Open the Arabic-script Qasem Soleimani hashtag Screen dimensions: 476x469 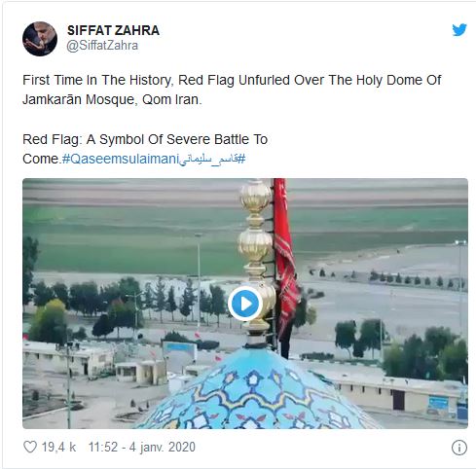point(212,160)
